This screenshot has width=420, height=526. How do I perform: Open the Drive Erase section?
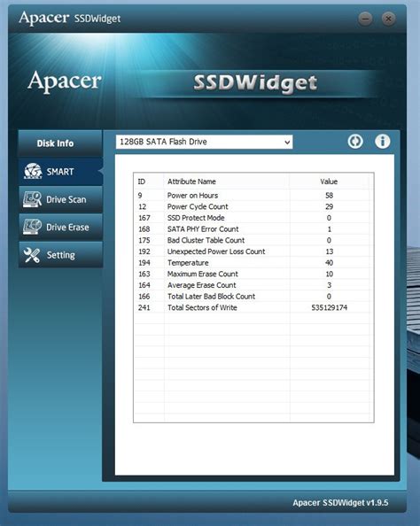coord(60,227)
